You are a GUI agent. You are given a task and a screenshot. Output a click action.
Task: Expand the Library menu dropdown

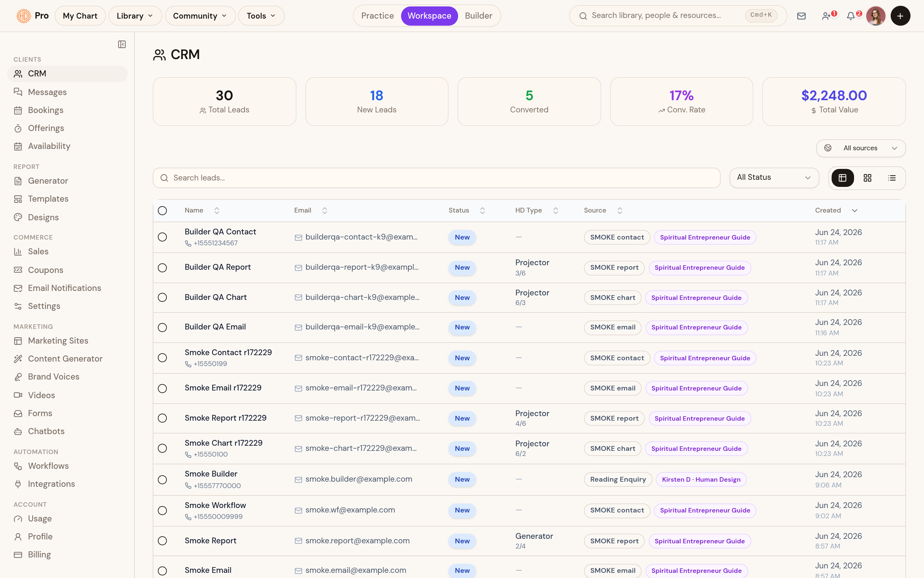pyautogui.click(x=135, y=16)
